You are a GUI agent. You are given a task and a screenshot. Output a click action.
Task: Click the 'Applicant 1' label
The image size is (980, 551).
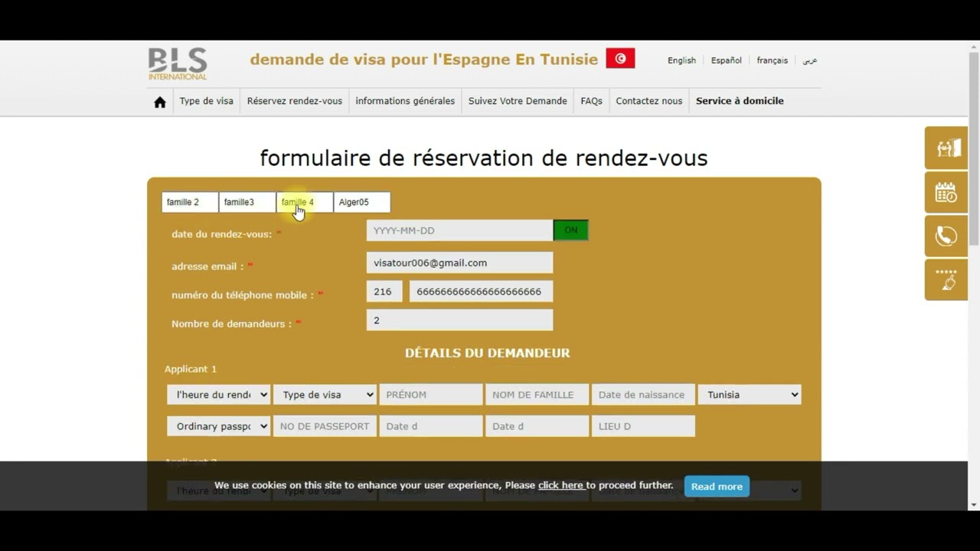[x=191, y=369]
